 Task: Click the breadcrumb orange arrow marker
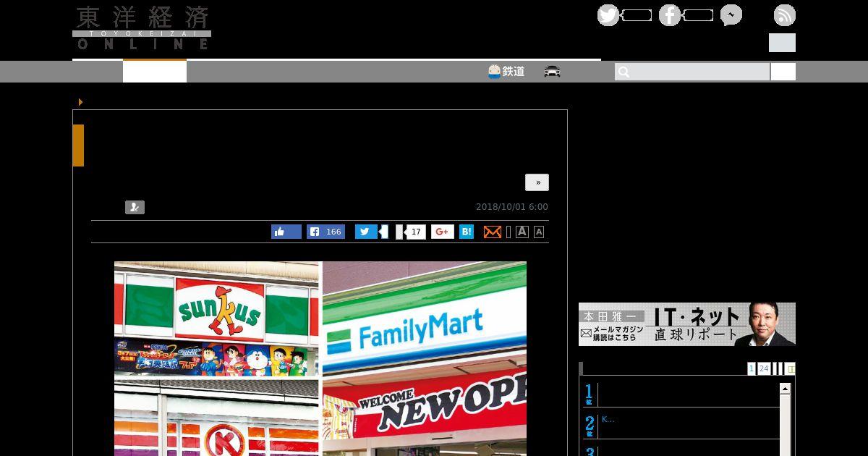click(x=80, y=102)
